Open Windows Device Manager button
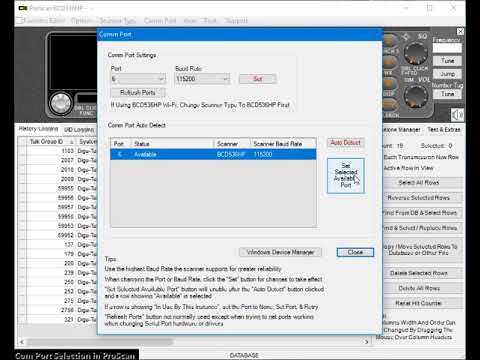The width and height of the screenshot is (480, 360). tap(280, 252)
